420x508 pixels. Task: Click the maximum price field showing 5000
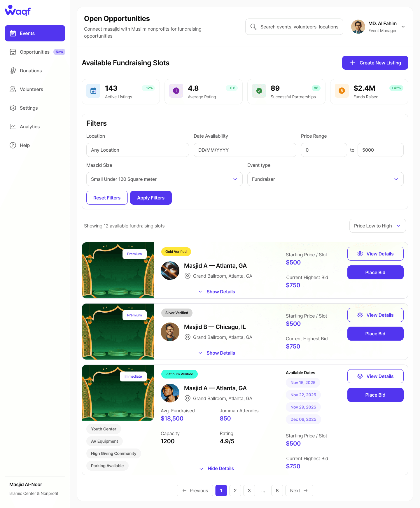pyautogui.click(x=381, y=150)
